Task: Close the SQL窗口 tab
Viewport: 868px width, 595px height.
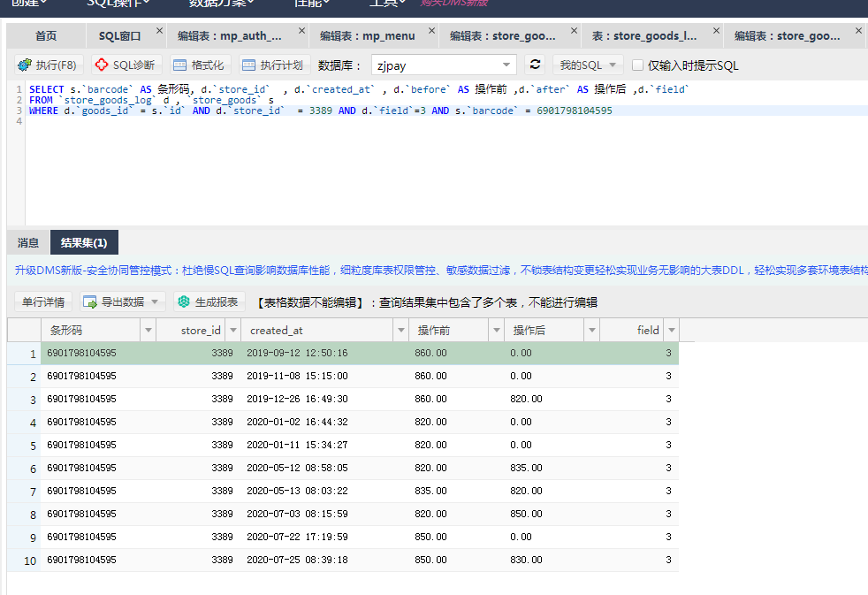Action: tap(159, 30)
